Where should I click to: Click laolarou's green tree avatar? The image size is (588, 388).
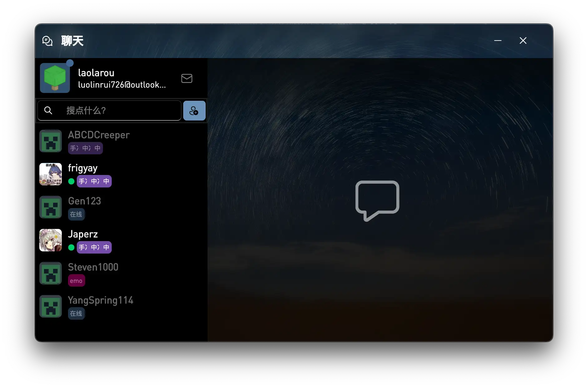point(55,78)
